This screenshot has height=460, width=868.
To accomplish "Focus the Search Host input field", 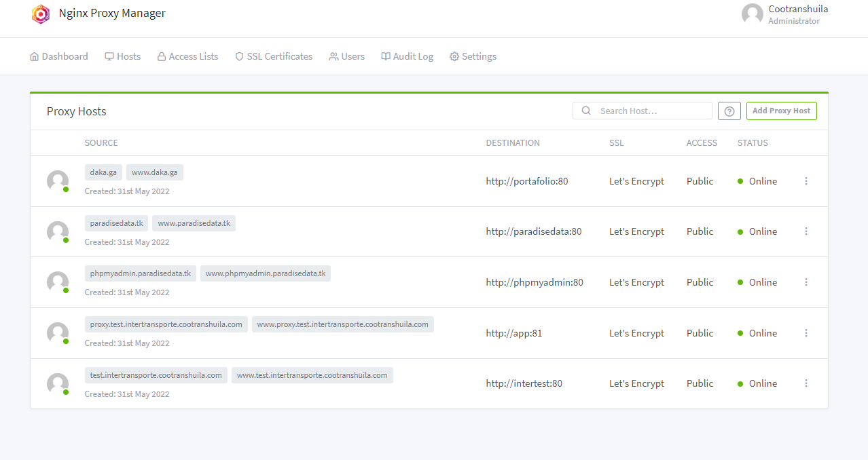I will [652, 111].
